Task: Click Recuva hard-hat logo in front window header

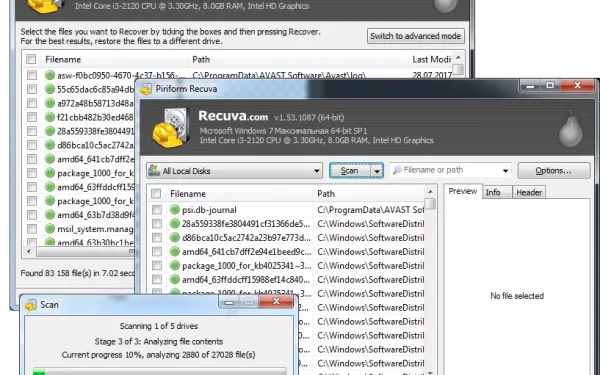Action: 171,128
